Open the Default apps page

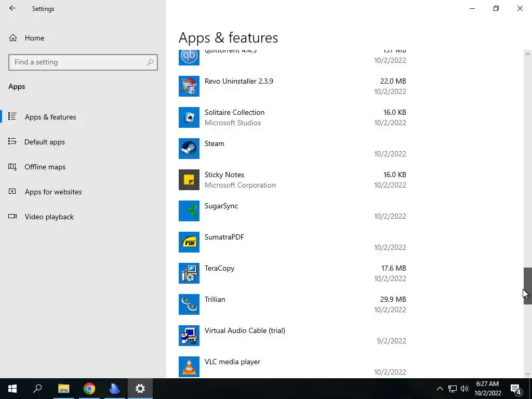click(83, 142)
